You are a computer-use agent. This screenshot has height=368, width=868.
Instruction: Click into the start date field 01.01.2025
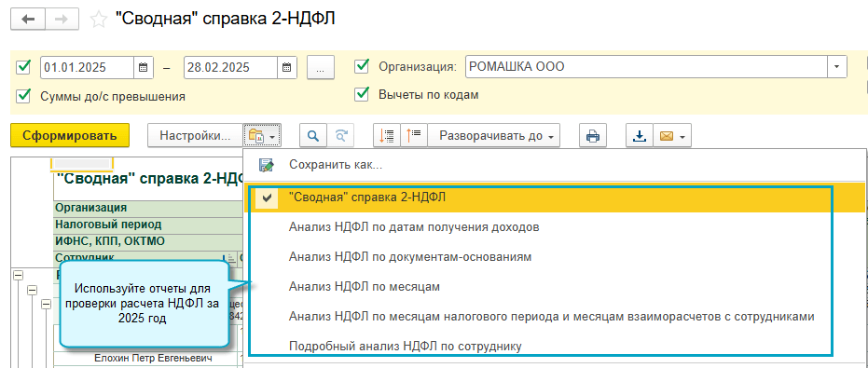[x=87, y=67]
